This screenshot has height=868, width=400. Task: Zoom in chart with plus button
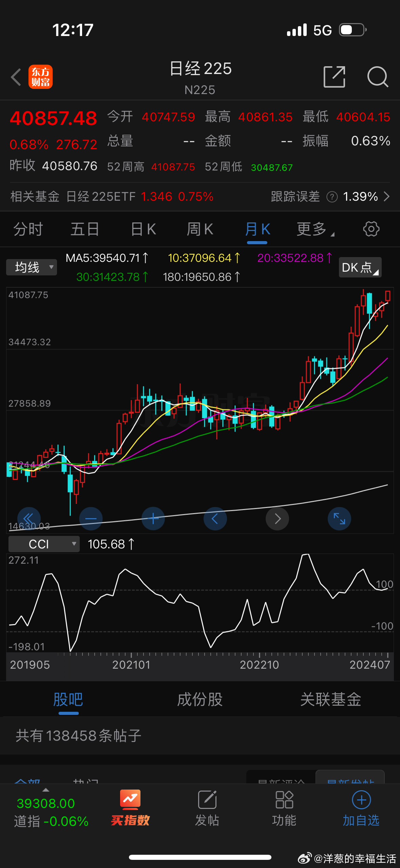pyautogui.click(x=153, y=519)
